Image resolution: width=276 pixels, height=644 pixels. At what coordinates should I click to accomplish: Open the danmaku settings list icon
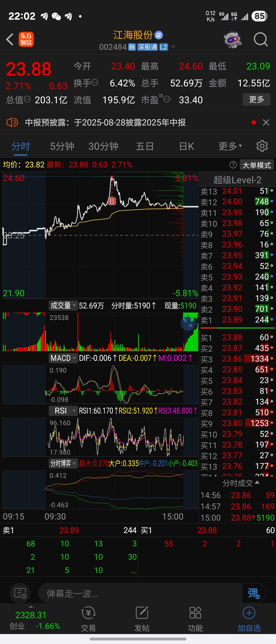20,593
